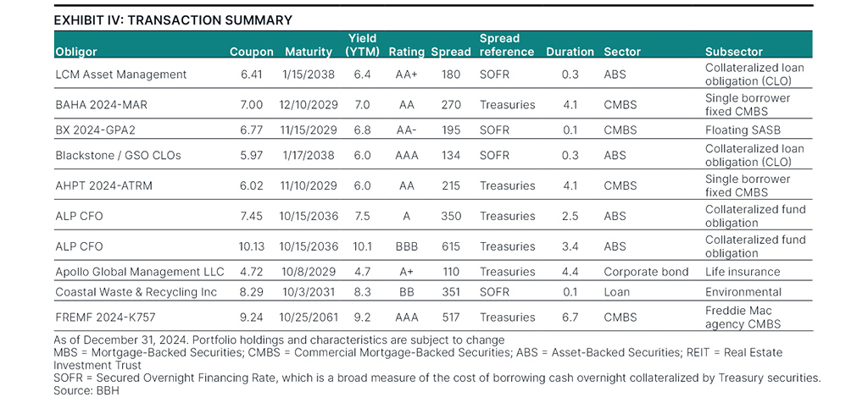Click spread value 615

click(451, 246)
